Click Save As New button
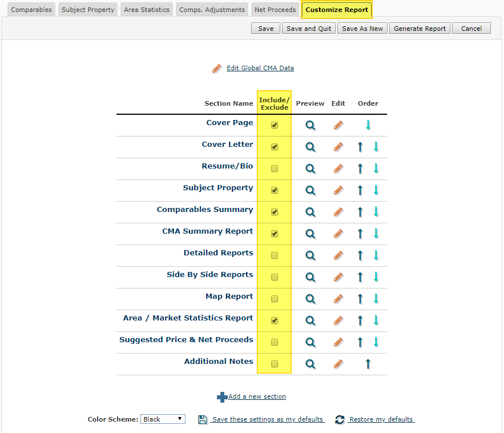The image size is (504, 433). (362, 29)
